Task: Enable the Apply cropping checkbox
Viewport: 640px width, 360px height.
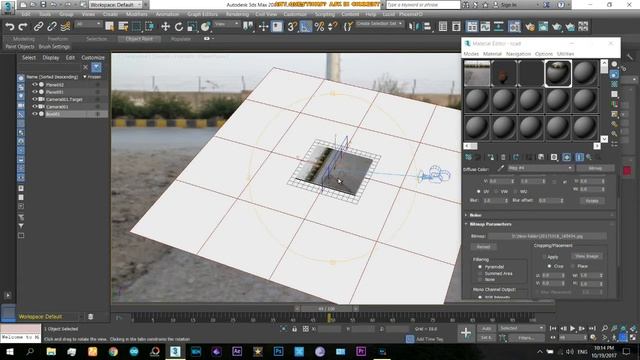Action: tap(544, 257)
